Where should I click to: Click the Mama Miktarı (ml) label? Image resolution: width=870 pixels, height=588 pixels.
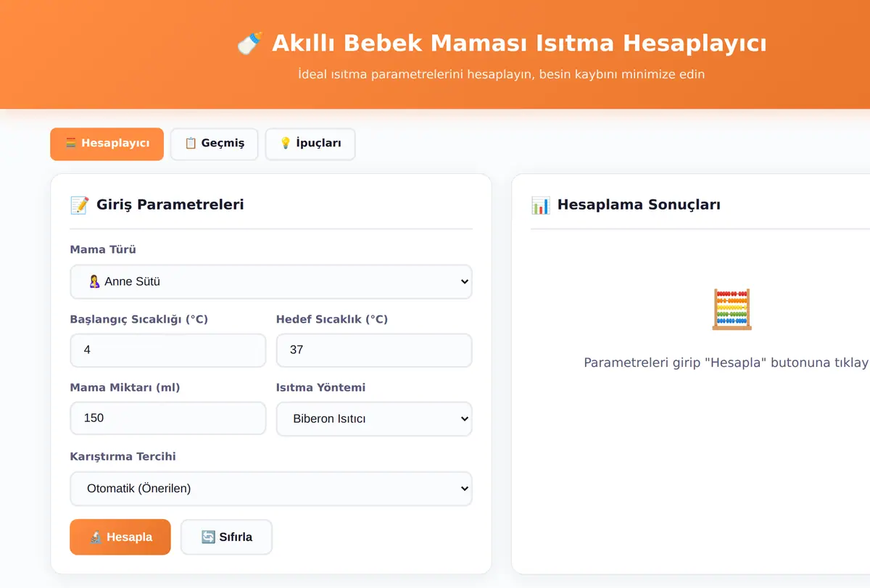[x=125, y=387]
